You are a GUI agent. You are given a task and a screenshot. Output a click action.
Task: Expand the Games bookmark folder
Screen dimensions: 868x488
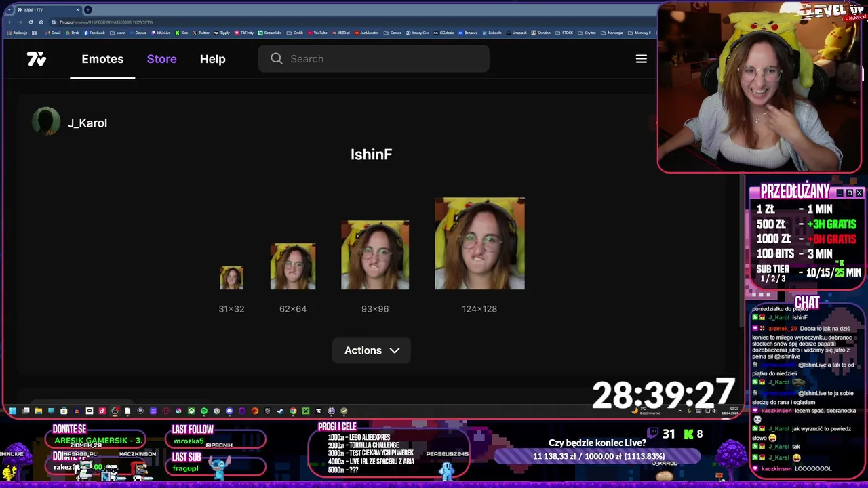[393, 33]
